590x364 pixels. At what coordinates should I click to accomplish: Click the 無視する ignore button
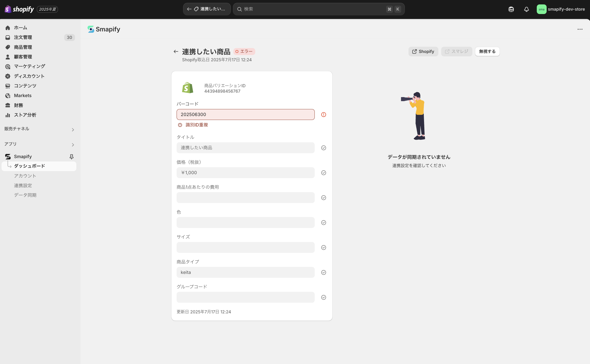tap(487, 51)
